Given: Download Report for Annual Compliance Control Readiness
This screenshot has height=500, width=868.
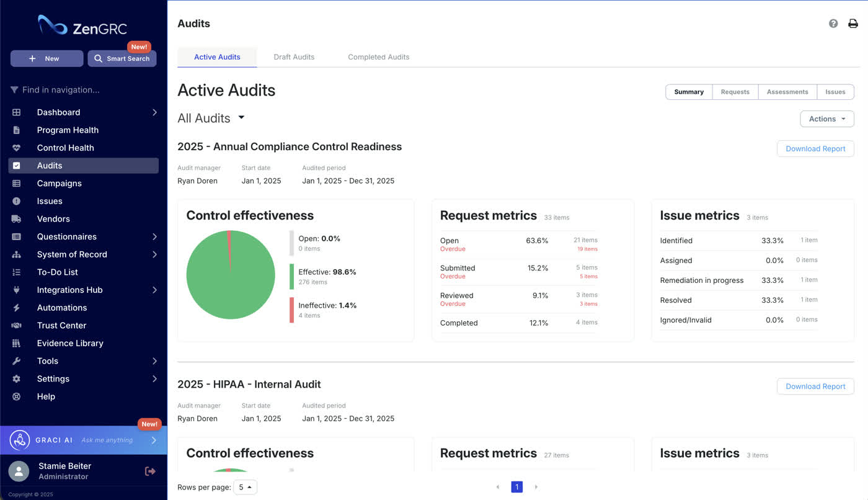Looking at the screenshot, I should tap(815, 149).
